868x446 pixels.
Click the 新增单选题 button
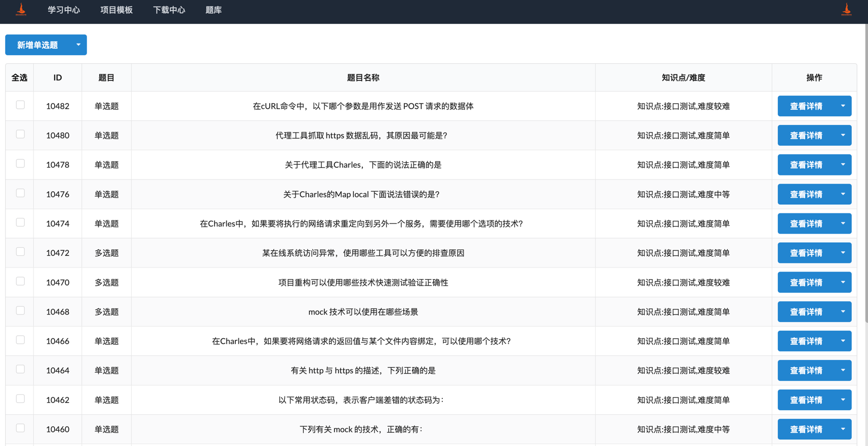coord(37,45)
